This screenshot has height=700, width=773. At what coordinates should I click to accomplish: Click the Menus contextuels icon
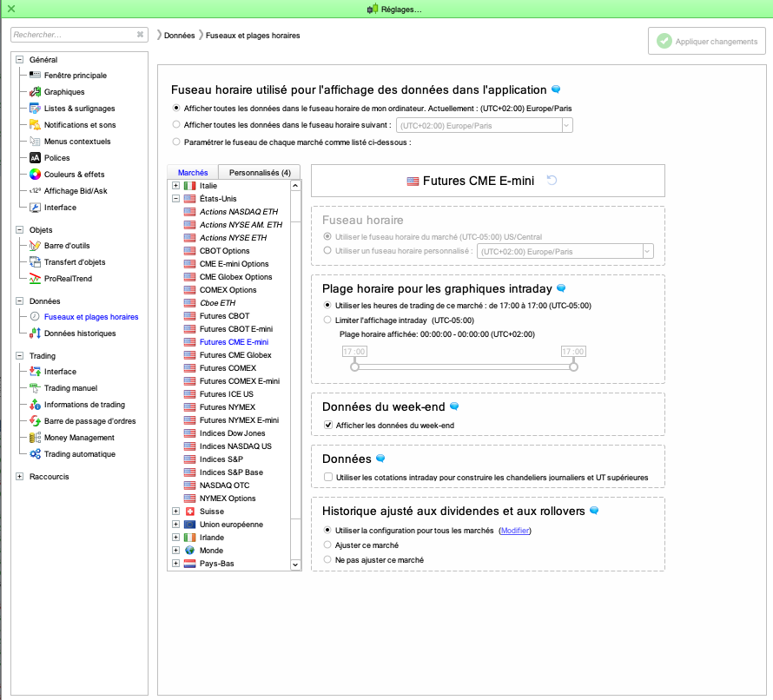(x=35, y=141)
